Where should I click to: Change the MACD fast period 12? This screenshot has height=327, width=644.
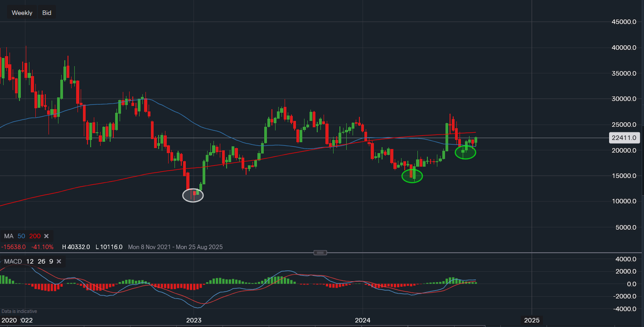click(x=29, y=261)
